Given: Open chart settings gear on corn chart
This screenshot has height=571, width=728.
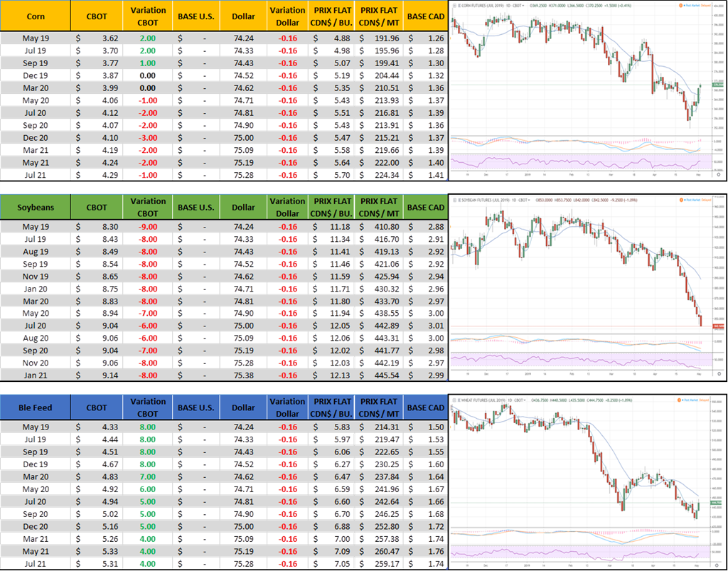Looking at the screenshot, I should (x=719, y=174).
